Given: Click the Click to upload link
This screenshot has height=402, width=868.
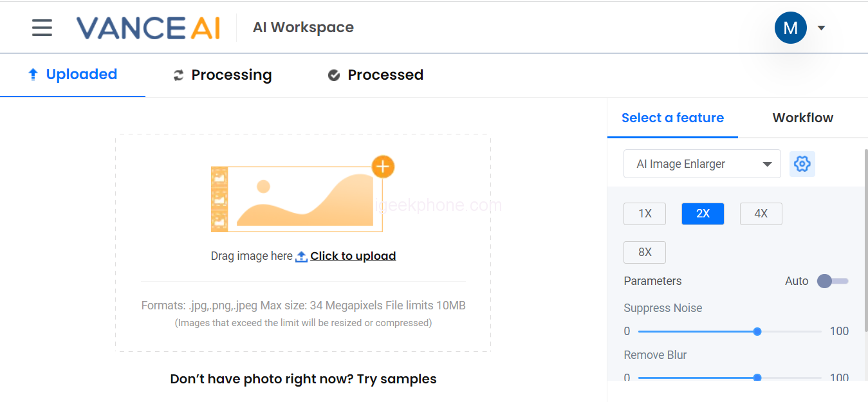Looking at the screenshot, I should click(x=353, y=256).
